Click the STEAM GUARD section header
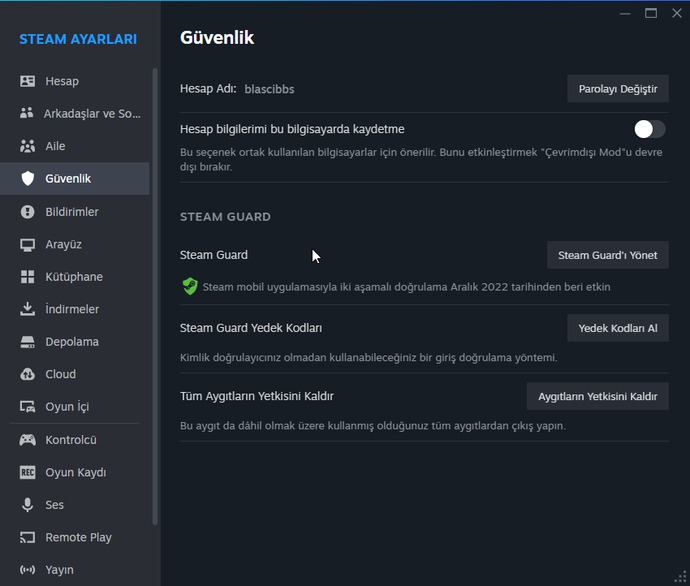 pos(225,217)
